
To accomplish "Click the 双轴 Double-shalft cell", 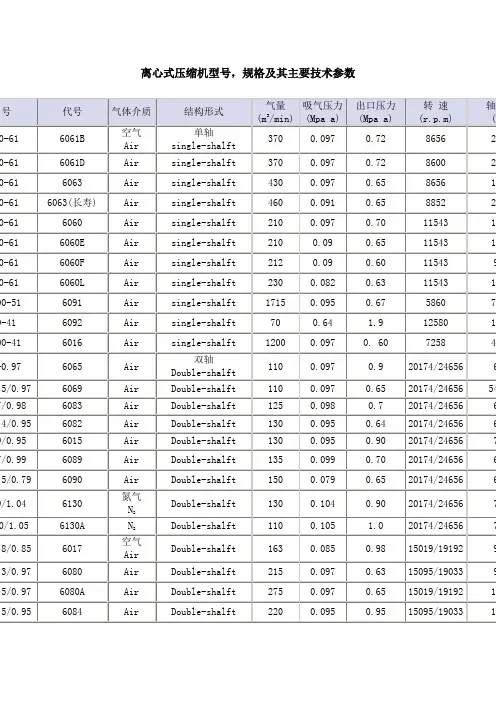I will [x=204, y=367].
